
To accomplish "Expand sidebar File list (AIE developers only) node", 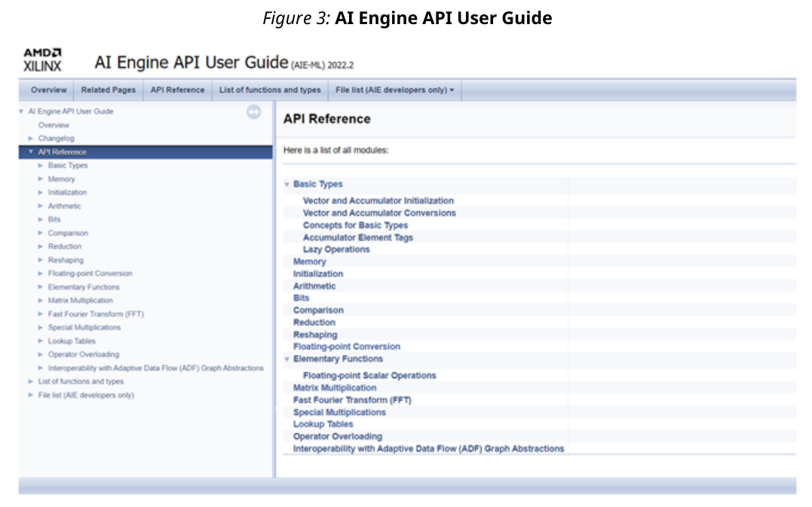I will (31, 395).
